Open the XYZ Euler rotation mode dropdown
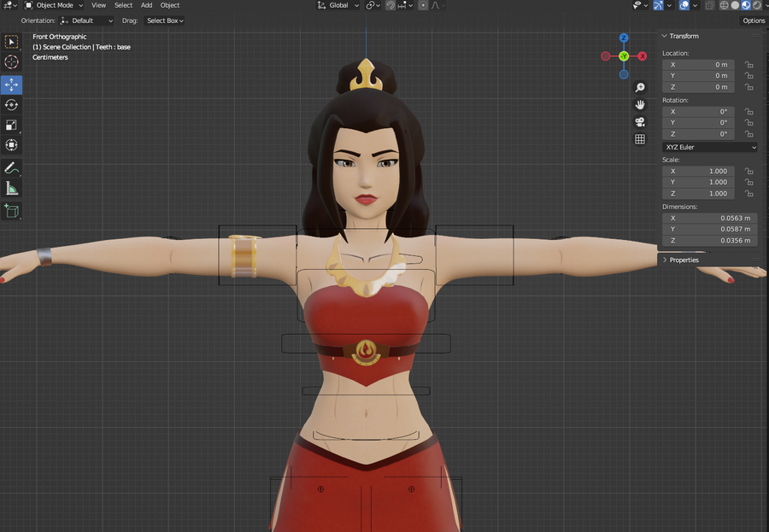Screen dimensions: 769x532 709,147
